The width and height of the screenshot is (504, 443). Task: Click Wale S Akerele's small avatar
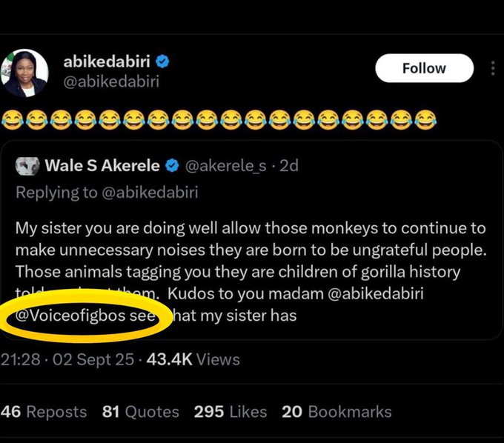click(27, 165)
